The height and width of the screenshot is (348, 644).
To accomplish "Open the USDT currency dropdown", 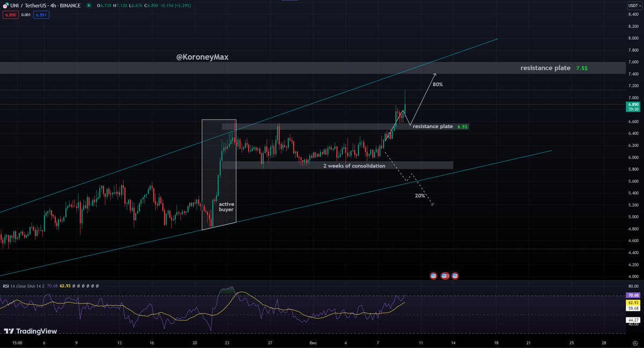I will click(635, 5).
